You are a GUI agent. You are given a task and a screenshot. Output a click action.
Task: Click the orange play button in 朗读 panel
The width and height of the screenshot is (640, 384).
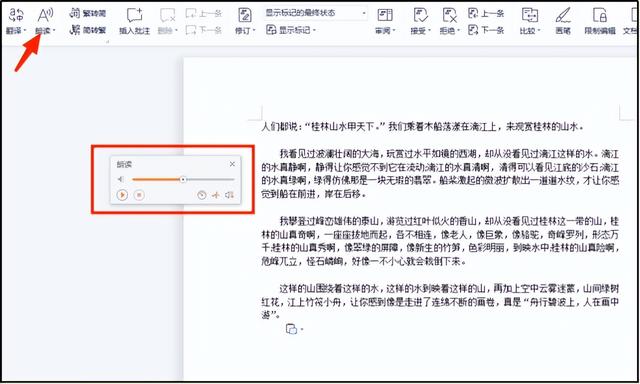point(122,195)
